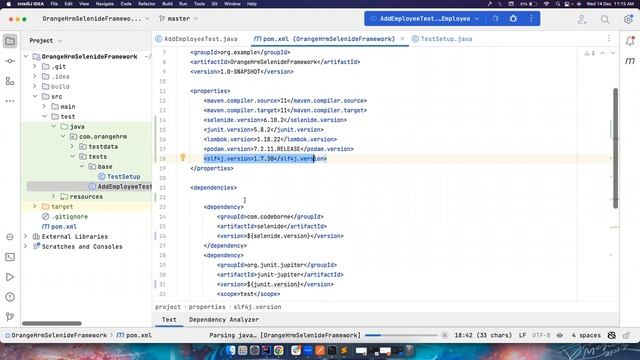Open more run actions menu
Image resolution: width=640 pixels, height=360 pixels.
[x=531, y=19]
